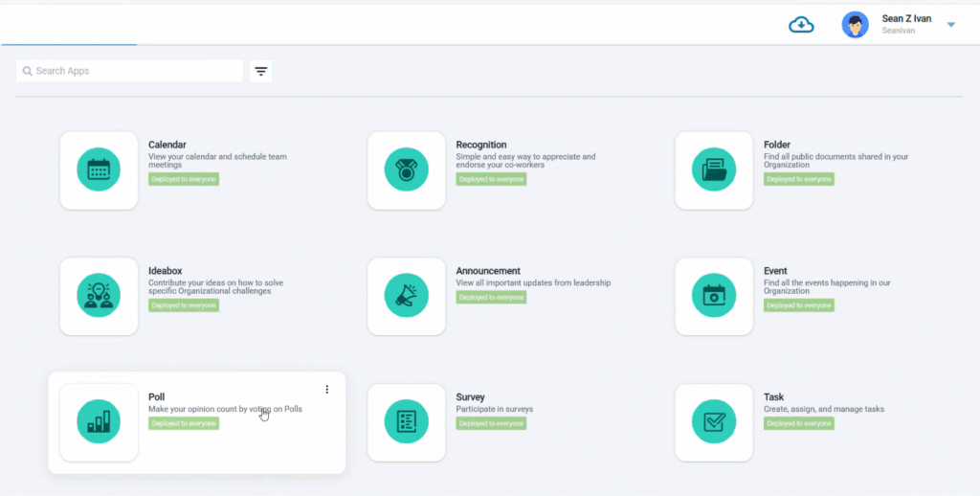980x496 pixels.
Task: Click Sean Z Ivan profile avatar
Action: click(x=855, y=25)
